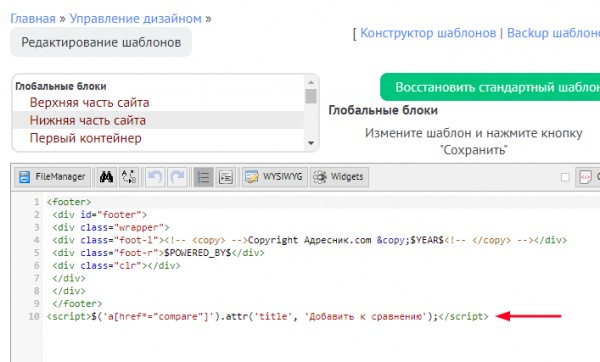Screen dimensions: 600x362
Task: Click code line 3 div class="wrapper"
Action: pos(111,227)
